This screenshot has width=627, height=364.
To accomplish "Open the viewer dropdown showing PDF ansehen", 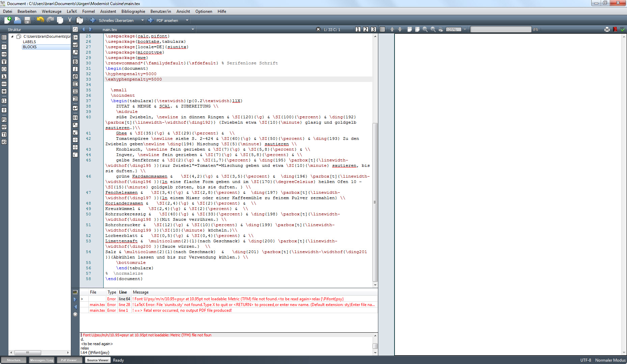I will pyautogui.click(x=187, y=20).
